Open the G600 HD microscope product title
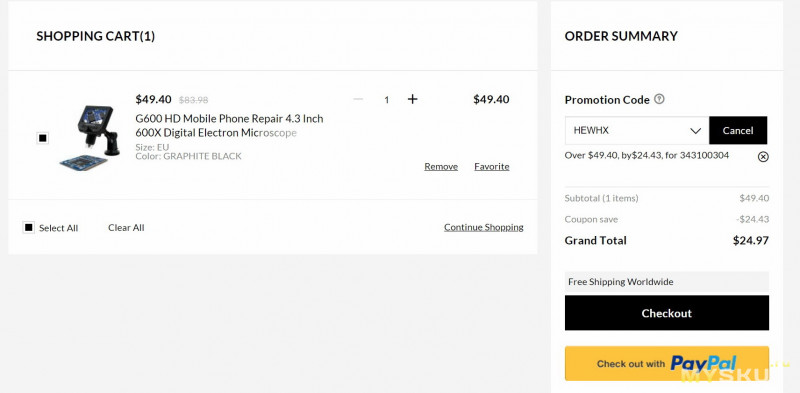The image size is (800, 393). pyautogui.click(x=229, y=126)
